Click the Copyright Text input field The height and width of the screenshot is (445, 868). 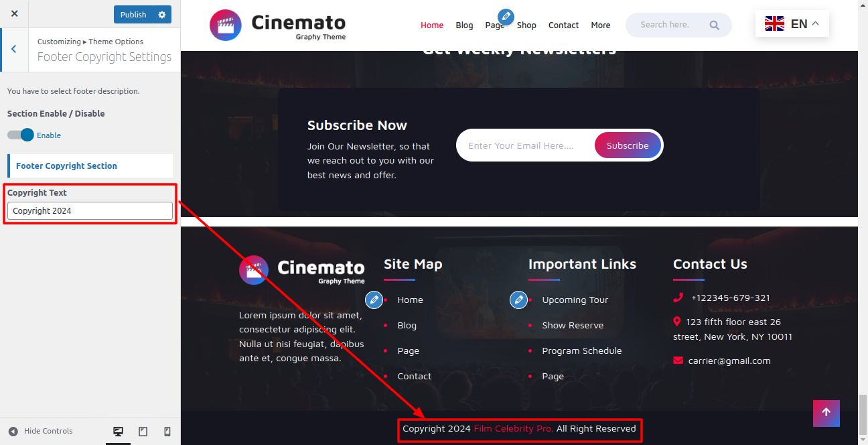[x=90, y=211]
